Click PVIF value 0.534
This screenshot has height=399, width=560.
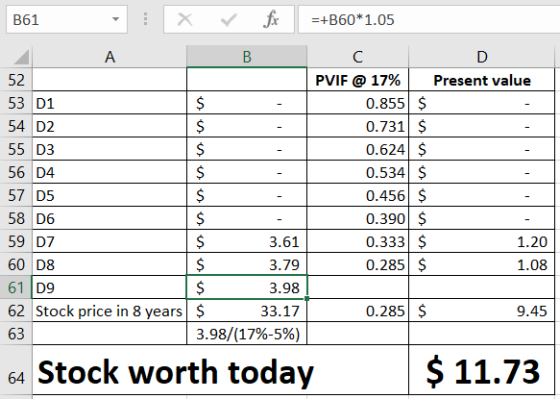coord(358,172)
